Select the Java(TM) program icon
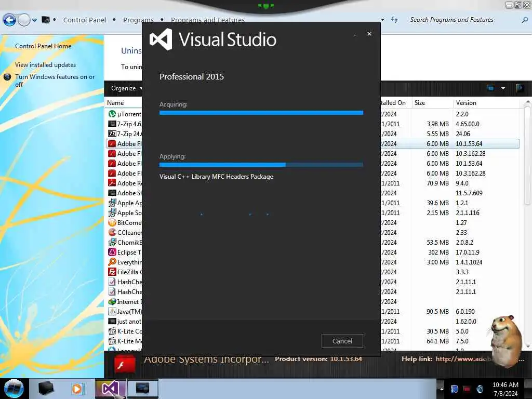The width and height of the screenshot is (532, 399). (x=112, y=312)
